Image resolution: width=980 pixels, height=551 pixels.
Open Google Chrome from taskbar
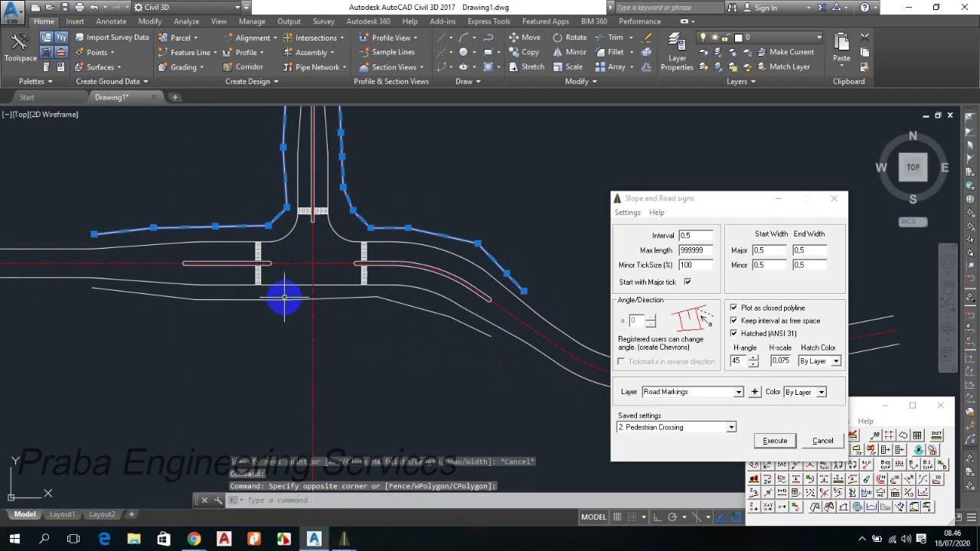194,539
